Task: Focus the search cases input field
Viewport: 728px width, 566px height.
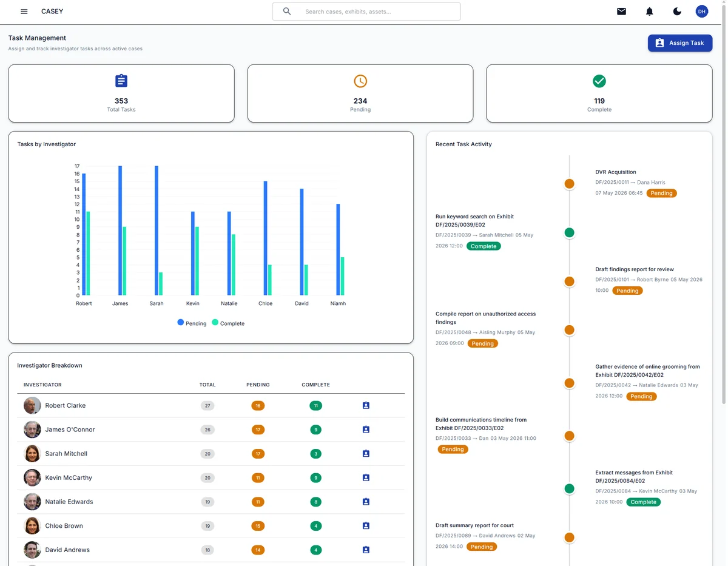Action: pyautogui.click(x=366, y=12)
